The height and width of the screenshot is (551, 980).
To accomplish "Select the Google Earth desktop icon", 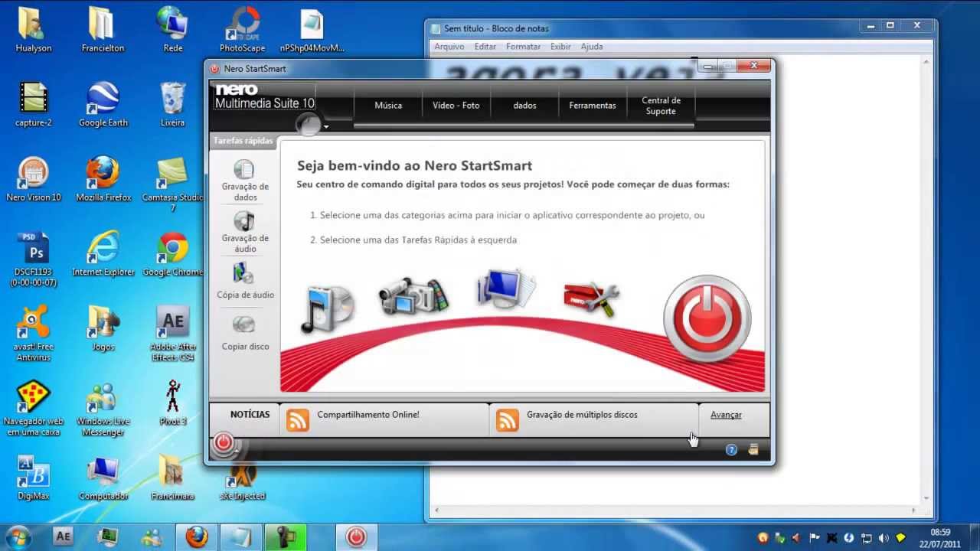I will click(x=103, y=105).
